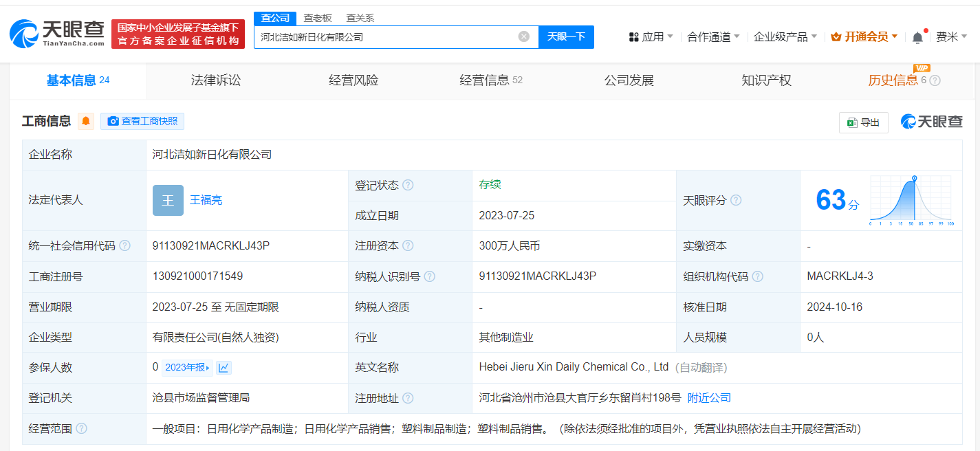Screen dimensions: 980x451
Task: Switch to 查老板 search tab
Action: (x=318, y=19)
